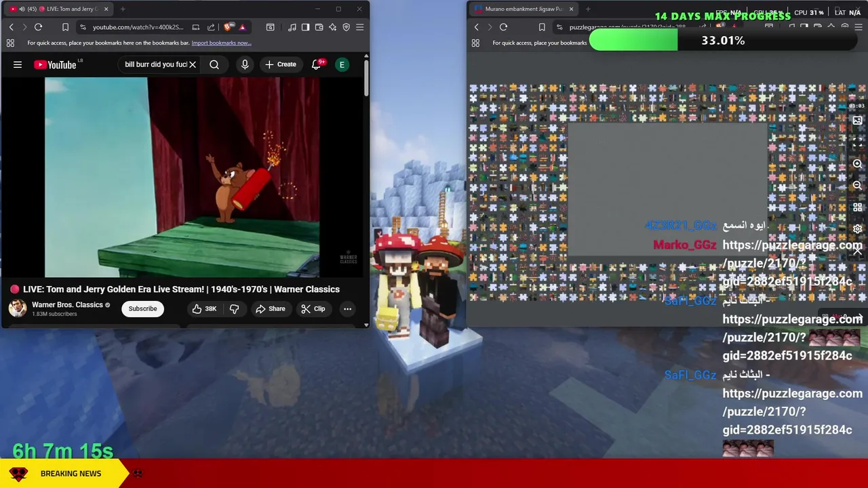The height and width of the screenshot is (488, 868).
Task: Show the puzzle preview image
Action: [857, 121]
